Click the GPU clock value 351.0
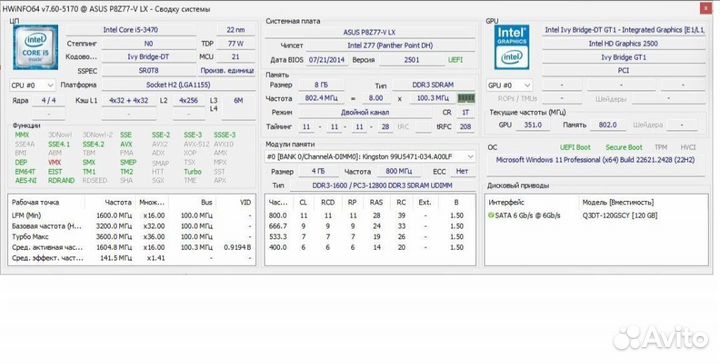This screenshot has width=720, height=363. coord(533,125)
